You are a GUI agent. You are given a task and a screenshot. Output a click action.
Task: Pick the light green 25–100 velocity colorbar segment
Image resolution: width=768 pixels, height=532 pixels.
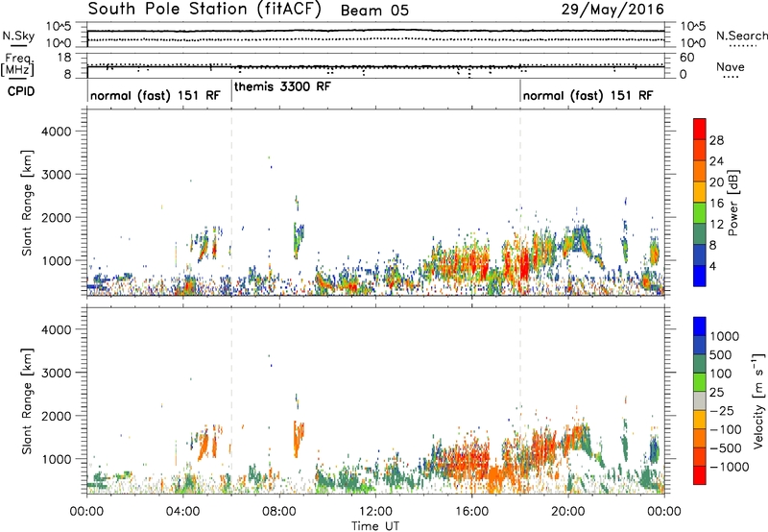(x=700, y=382)
